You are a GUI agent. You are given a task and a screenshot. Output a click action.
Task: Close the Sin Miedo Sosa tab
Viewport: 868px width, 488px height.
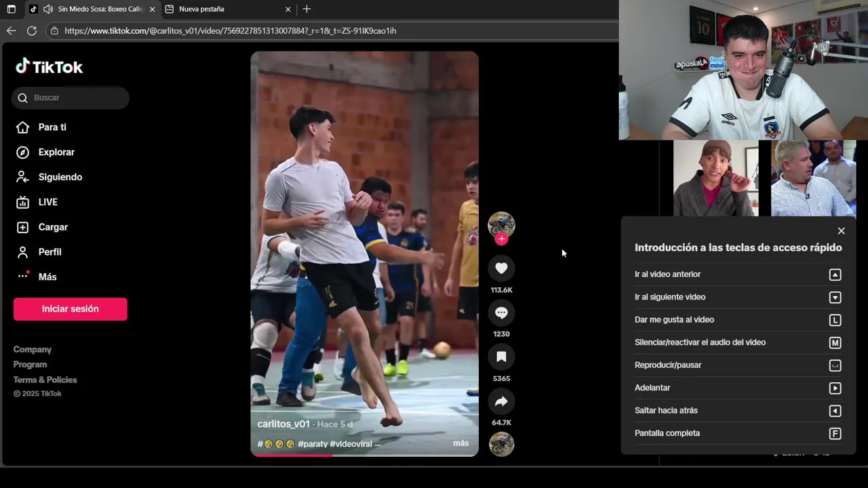[x=152, y=9]
